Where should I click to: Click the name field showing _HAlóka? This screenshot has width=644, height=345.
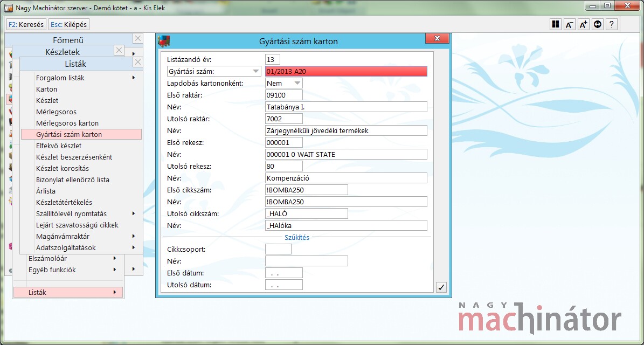click(x=346, y=225)
